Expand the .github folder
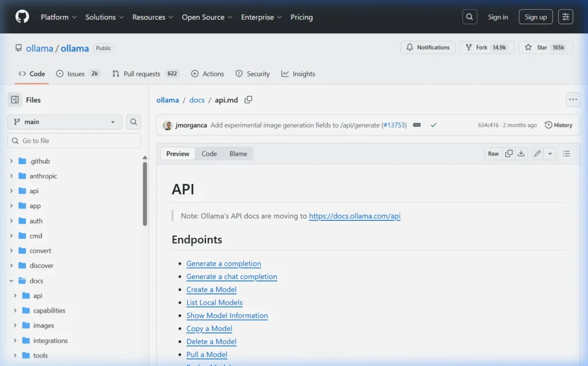 [11, 161]
